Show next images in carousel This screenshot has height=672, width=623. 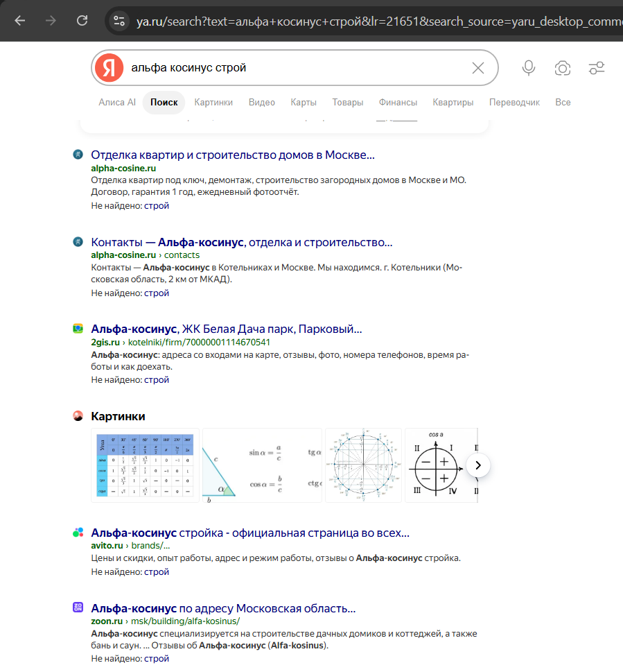coord(478,465)
